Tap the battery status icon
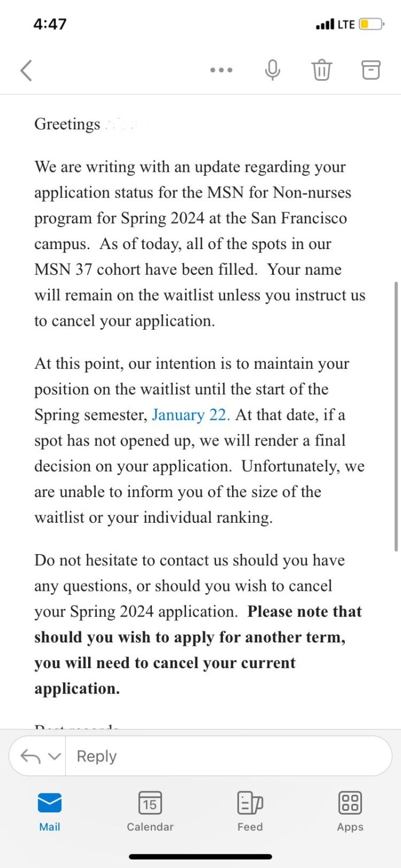 tap(371, 25)
